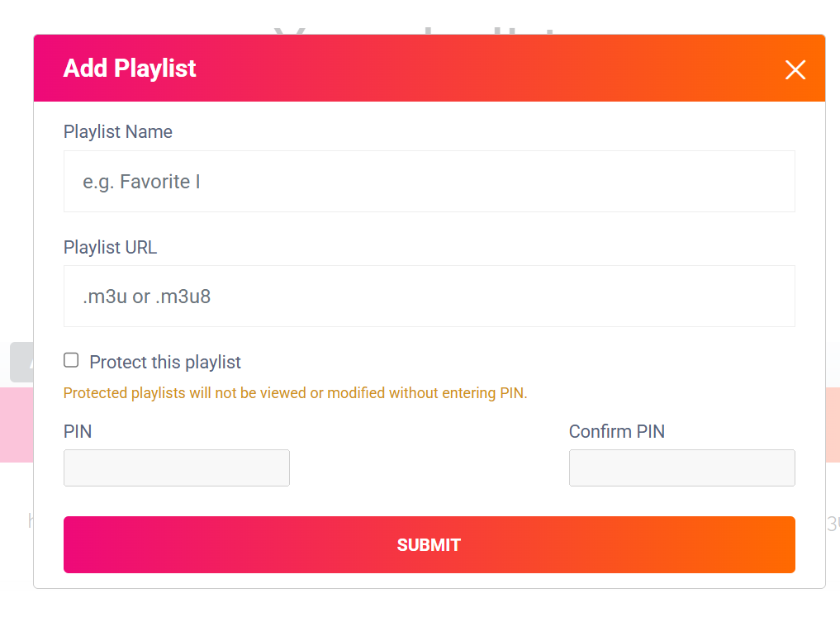
Task: Focus the Playlist URL text box
Action: (429, 297)
